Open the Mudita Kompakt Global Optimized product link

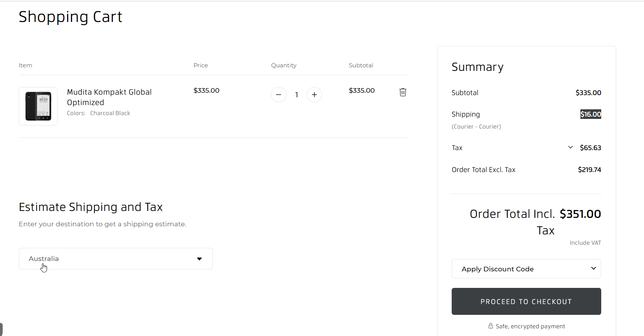[109, 97]
